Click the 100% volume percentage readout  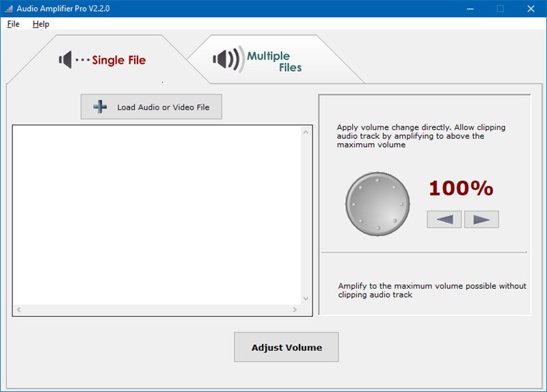click(460, 188)
